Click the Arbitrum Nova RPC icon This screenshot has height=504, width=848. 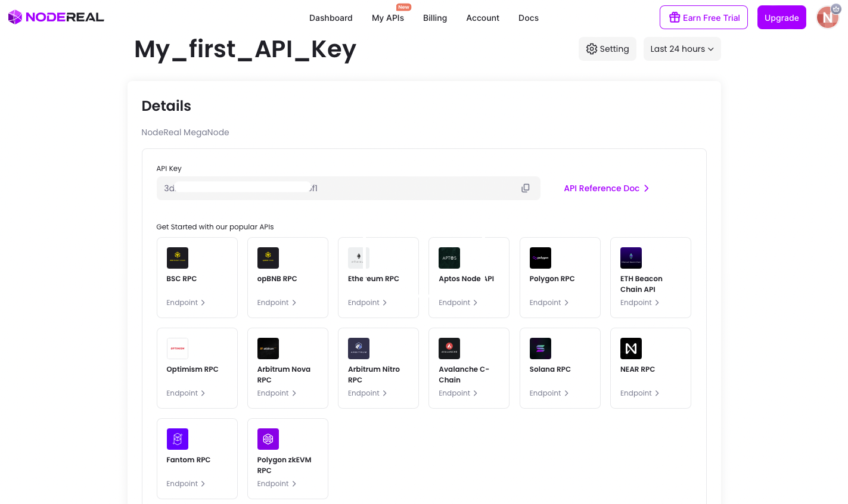(268, 349)
